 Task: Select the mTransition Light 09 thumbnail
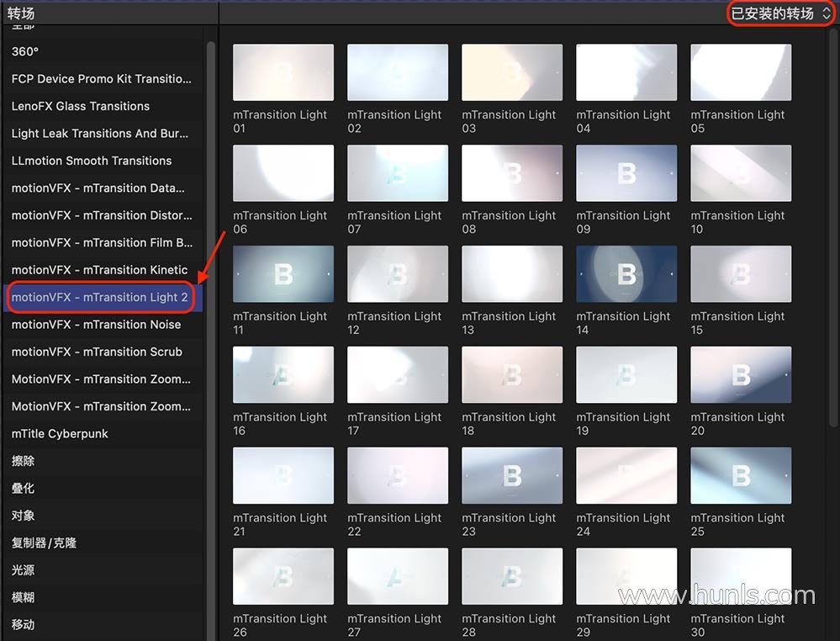pos(626,173)
